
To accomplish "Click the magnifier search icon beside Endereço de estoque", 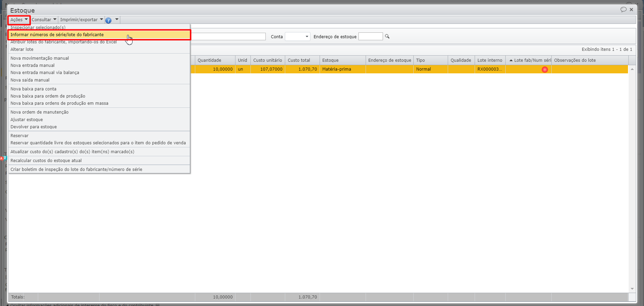I will click(x=387, y=36).
